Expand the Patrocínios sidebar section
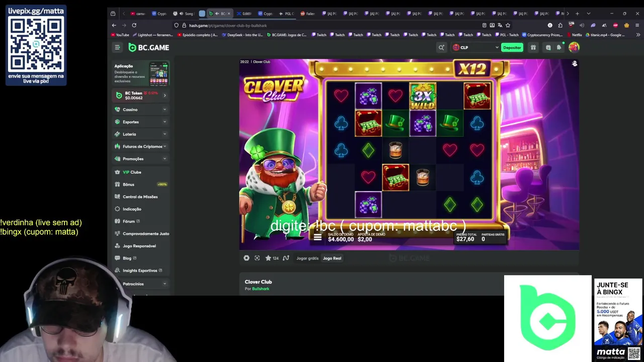Screen dimensions: 644x362 click(x=165, y=284)
